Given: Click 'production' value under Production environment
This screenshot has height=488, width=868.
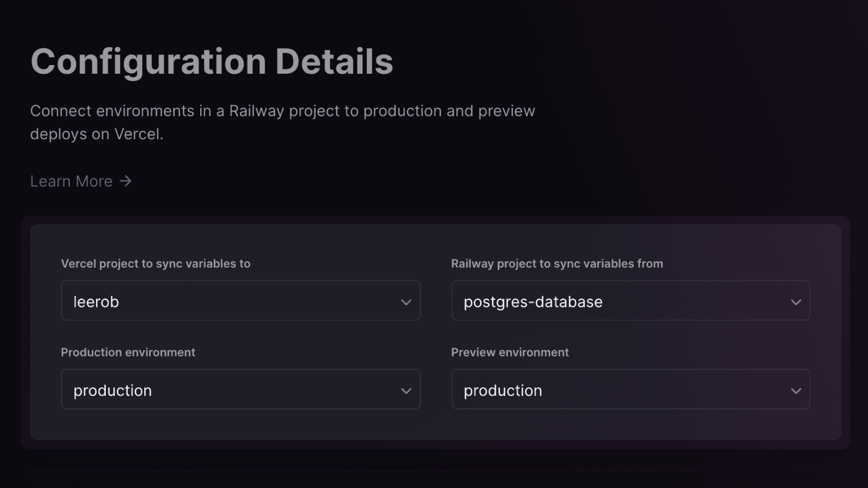Looking at the screenshot, I should tap(112, 390).
